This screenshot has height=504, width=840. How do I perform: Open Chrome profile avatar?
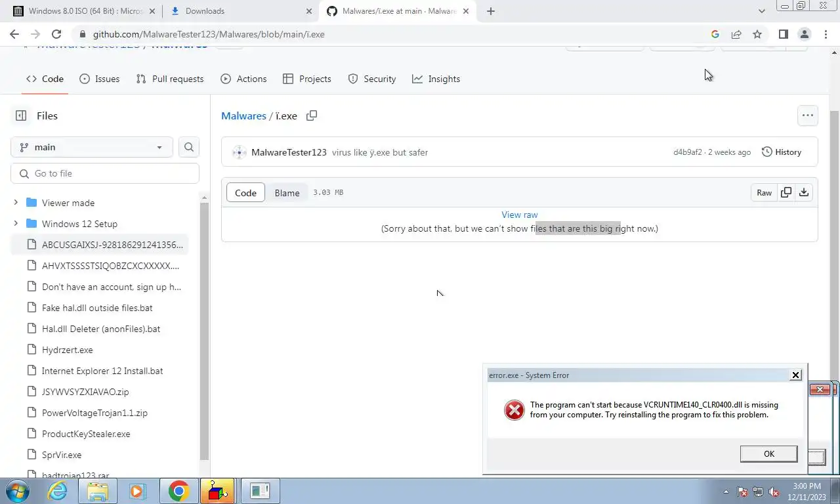[804, 34]
